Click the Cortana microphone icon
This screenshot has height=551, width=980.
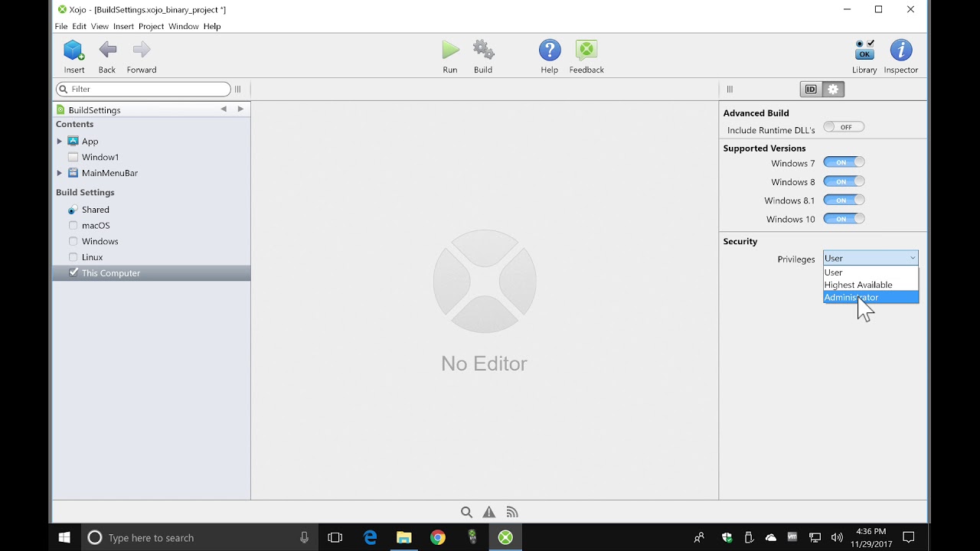304,537
